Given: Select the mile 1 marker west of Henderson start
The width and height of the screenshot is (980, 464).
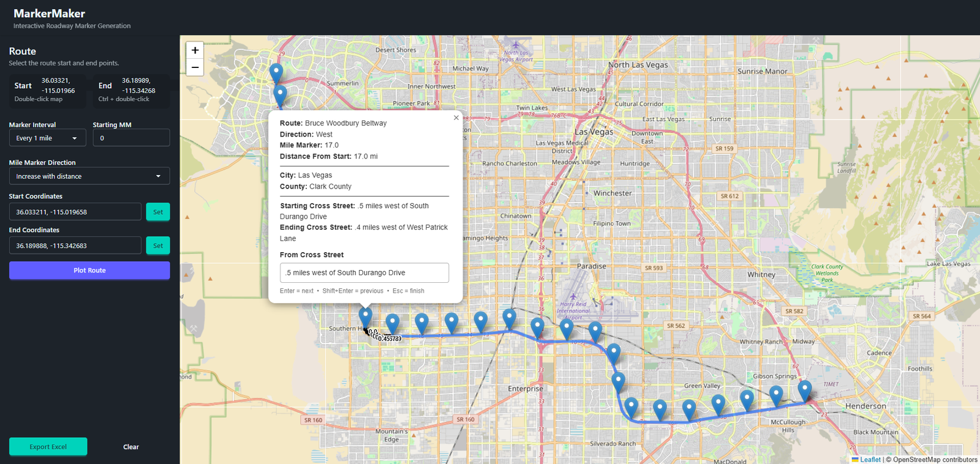Looking at the screenshot, I should coord(776,396).
